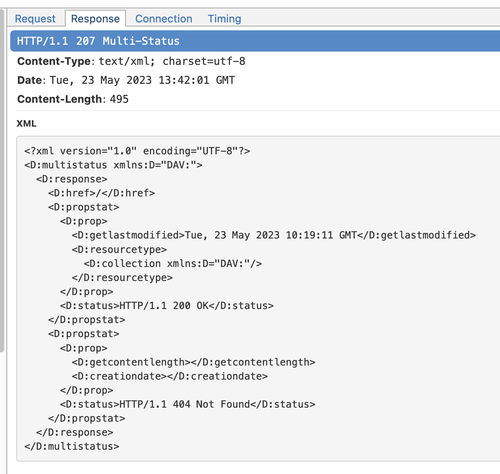This screenshot has height=474, width=500.
Task: Click the D:getlastmodified line
Action: point(274,235)
